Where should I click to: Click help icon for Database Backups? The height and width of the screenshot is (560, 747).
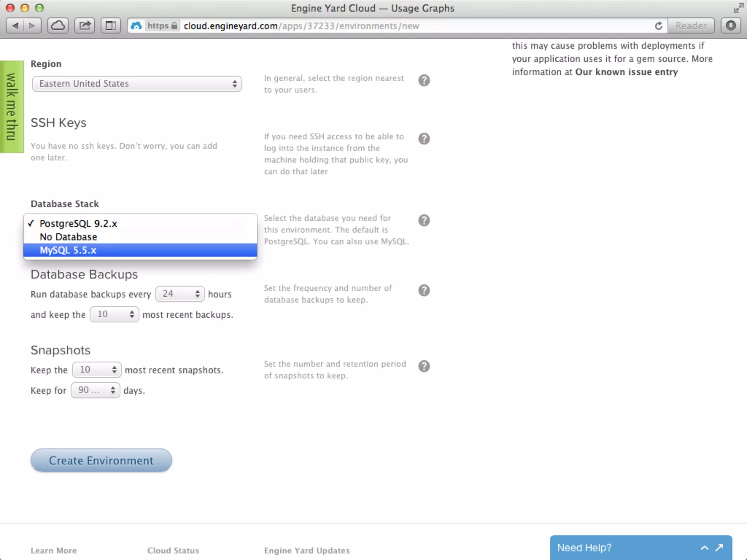tap(424, 290)
